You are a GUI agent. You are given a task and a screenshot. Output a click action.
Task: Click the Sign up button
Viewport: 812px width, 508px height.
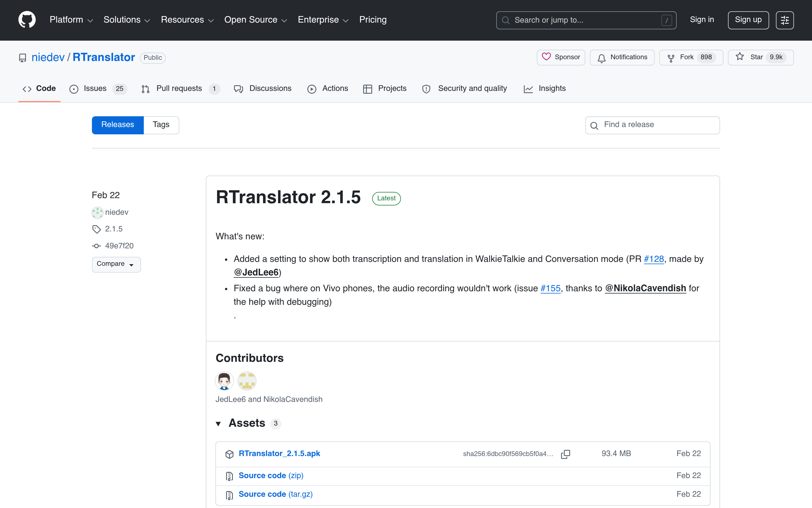(x=748, y=20)
